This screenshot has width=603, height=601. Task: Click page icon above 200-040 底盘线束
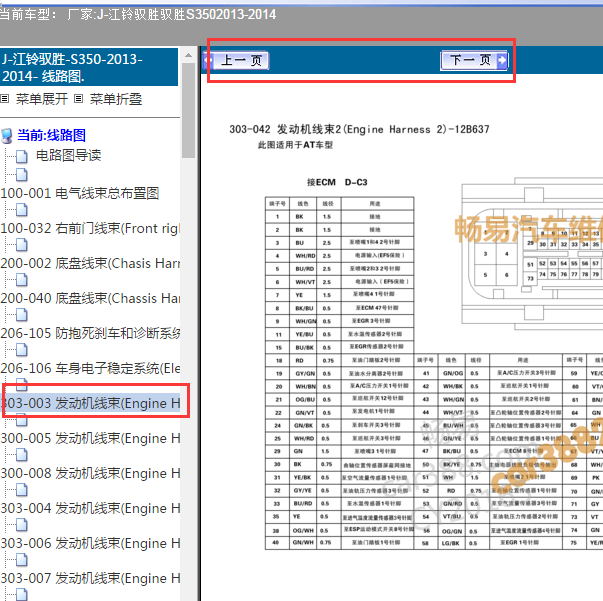pyautogui.click(x=22, y=279)
